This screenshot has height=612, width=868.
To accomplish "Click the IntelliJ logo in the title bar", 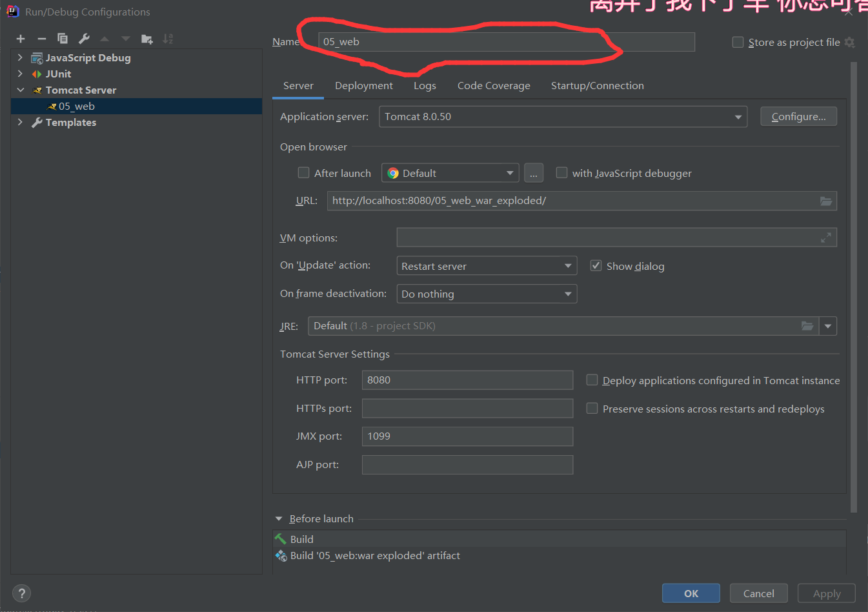I will click(x=12, y=11).
